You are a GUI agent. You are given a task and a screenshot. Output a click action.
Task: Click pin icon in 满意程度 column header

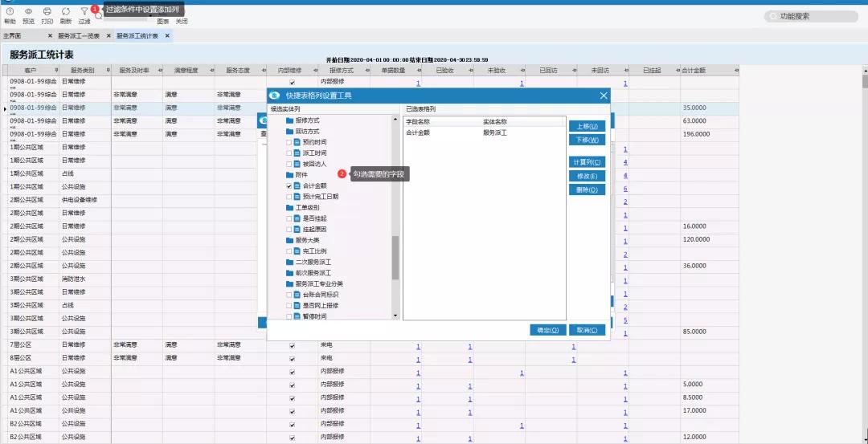point(211,71)
